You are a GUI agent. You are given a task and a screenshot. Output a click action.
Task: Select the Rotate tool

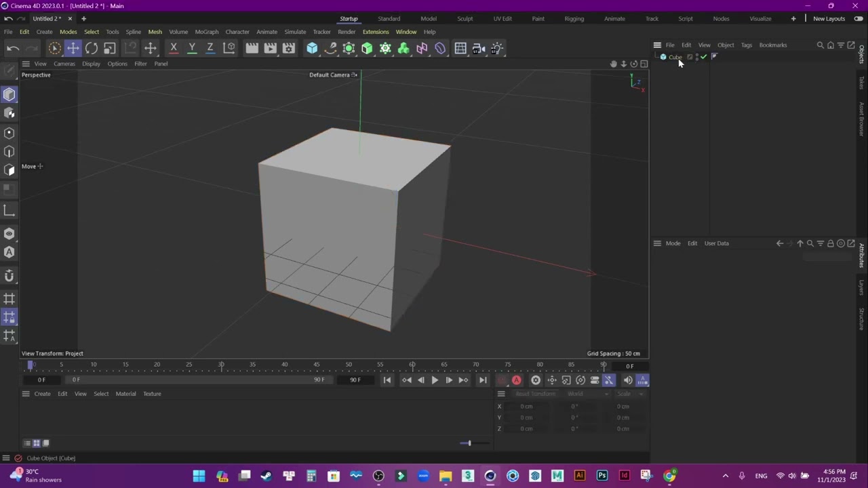pos(92,48)
